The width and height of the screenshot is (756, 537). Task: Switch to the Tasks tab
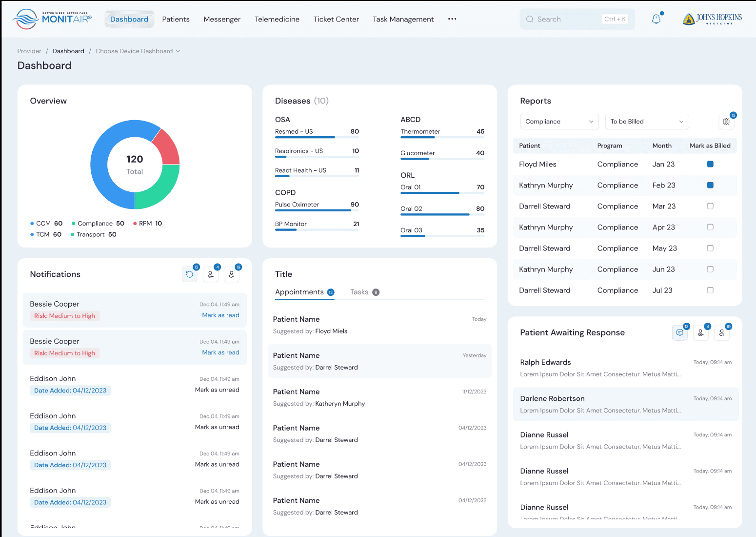(364, 292)
